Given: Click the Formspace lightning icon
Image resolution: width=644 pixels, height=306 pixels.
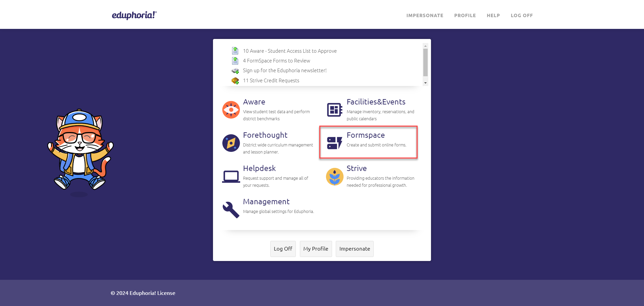Looking at the screenshot, I should [x=334, y=143].
